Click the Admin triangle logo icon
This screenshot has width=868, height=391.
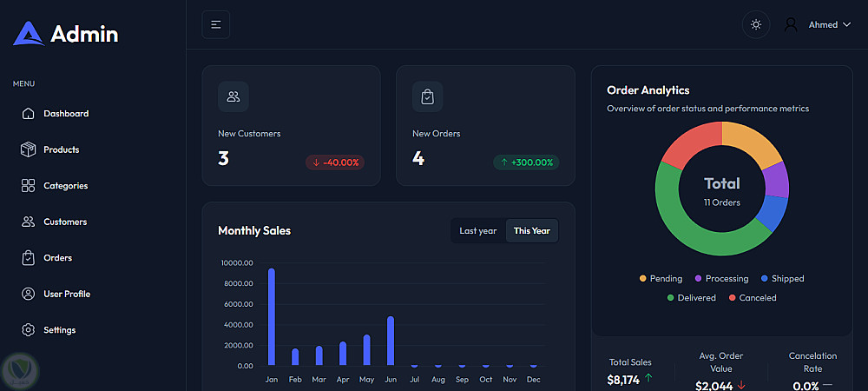[x=29, y=33]
